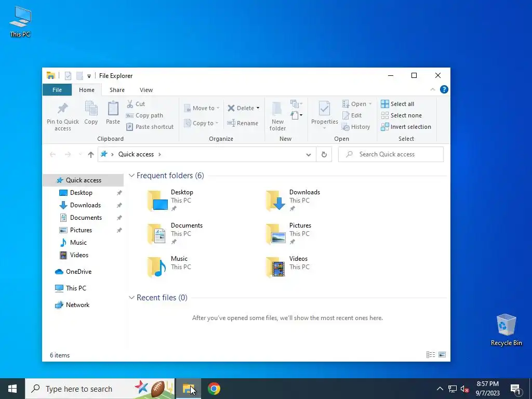The image size is (532, 399).
Task: Select the Videos frequent folder icon
Action: coord(276,267)
